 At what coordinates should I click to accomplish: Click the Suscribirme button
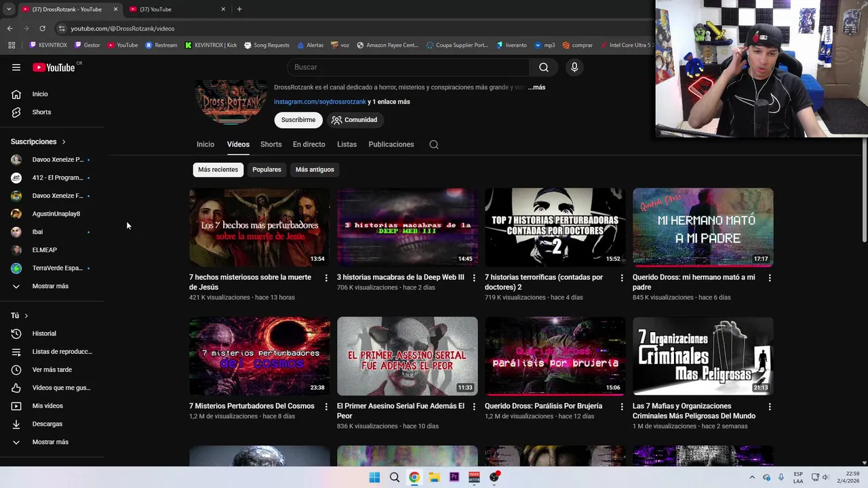(298, 120)
